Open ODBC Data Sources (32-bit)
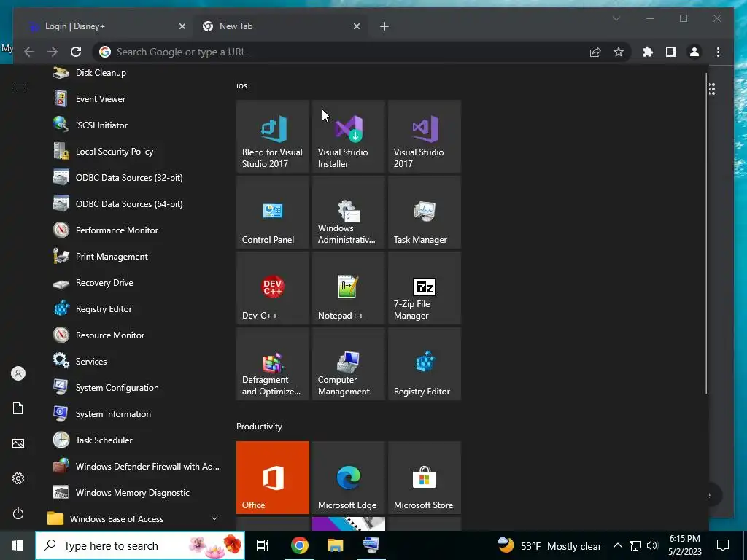This screenshot has width=747, height=560. coord(133,178)
